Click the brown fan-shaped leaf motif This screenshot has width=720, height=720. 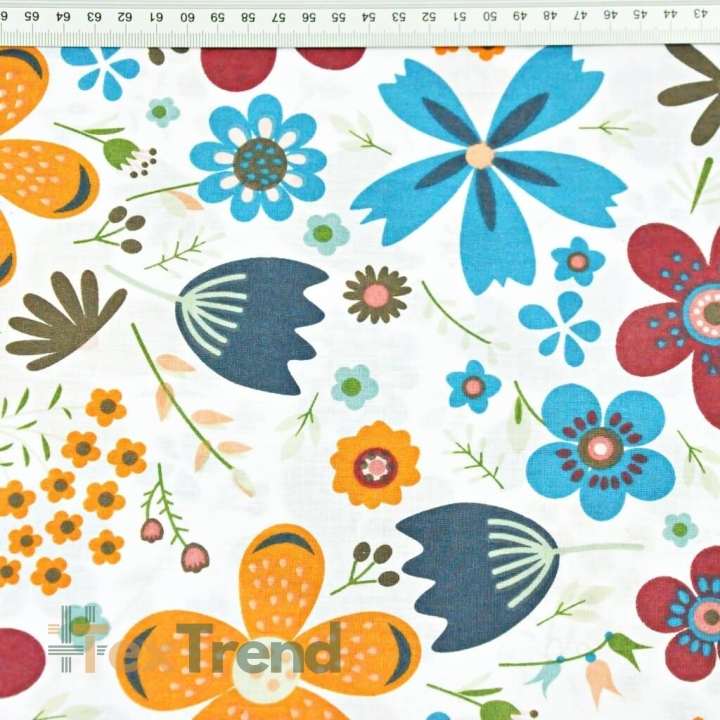64,319
